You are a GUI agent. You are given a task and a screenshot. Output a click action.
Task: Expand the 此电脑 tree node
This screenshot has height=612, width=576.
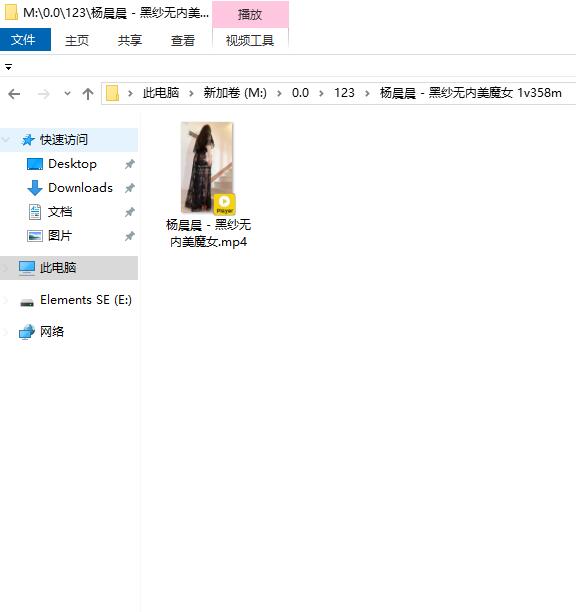tap(5, 268)
